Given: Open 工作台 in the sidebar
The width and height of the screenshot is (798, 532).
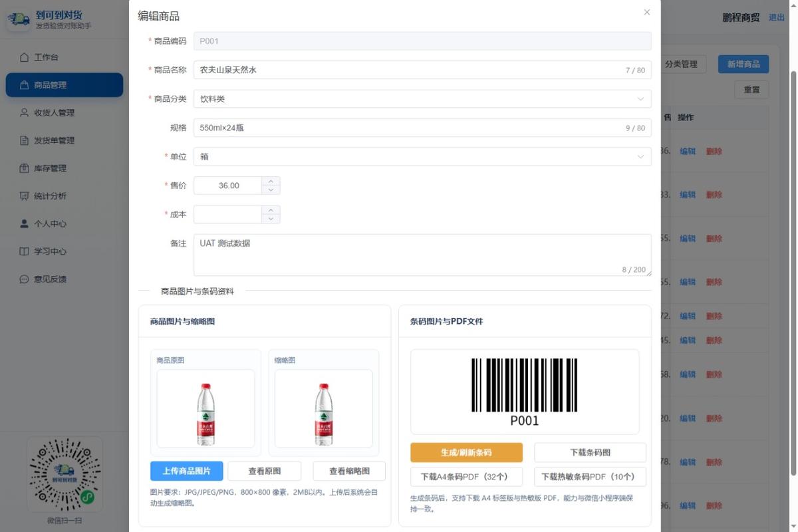Looking at the screenshot, I should 65,57.
